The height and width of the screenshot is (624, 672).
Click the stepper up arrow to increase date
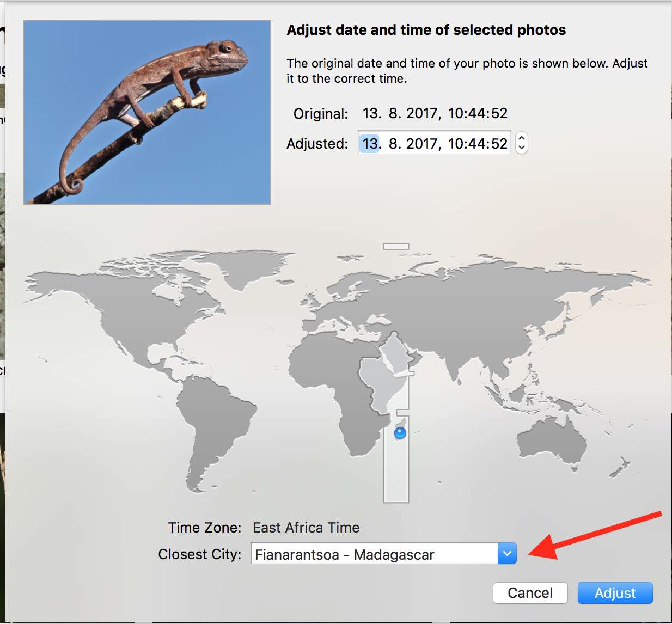pyautogui.click(x=521, y=138)
